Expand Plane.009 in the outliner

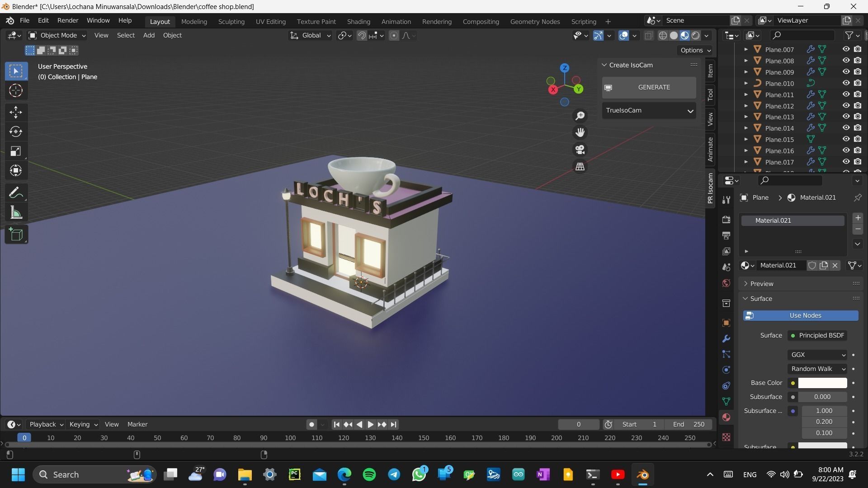pos(746,72)
